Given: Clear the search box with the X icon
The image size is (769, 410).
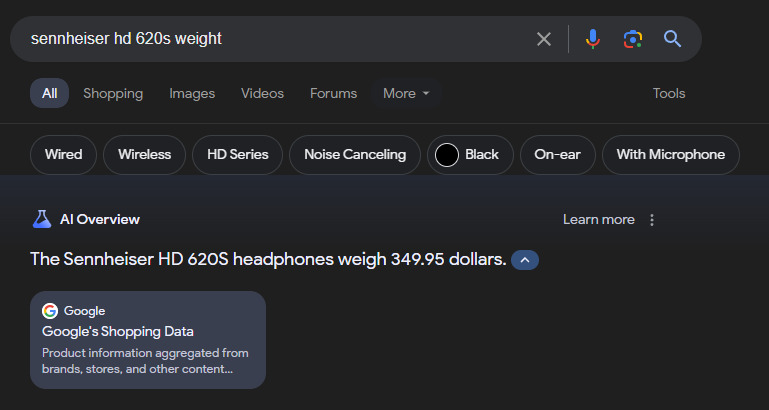Looking at the screenshot, I should click(x=544, y=39).
